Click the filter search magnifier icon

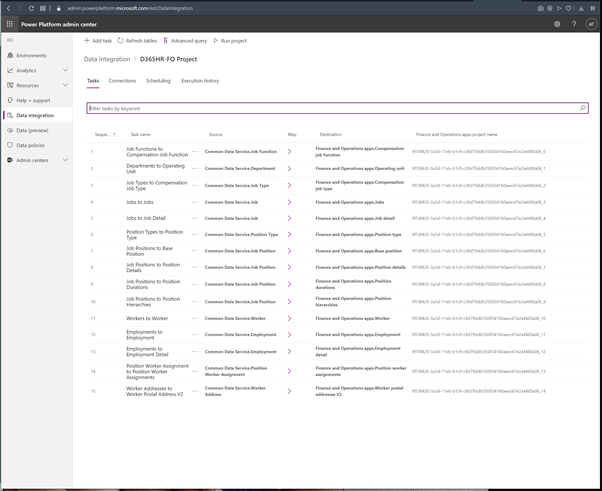click(582, 108)
